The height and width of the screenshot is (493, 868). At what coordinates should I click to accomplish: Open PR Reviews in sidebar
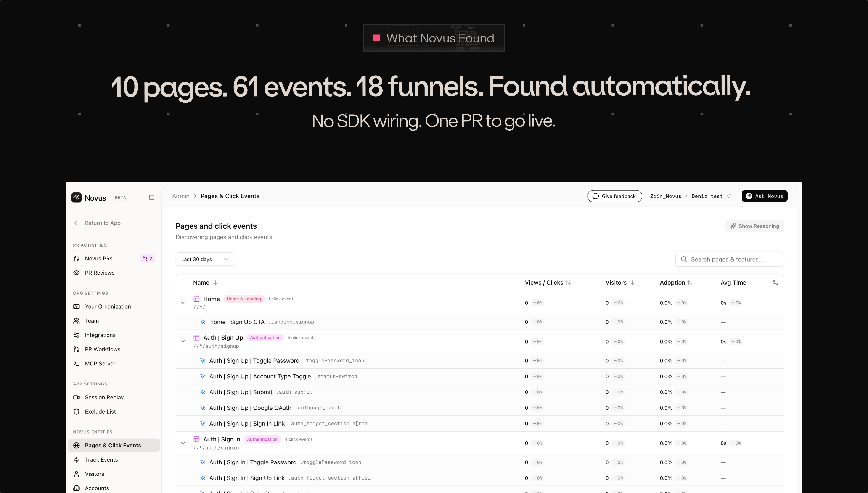114,273
